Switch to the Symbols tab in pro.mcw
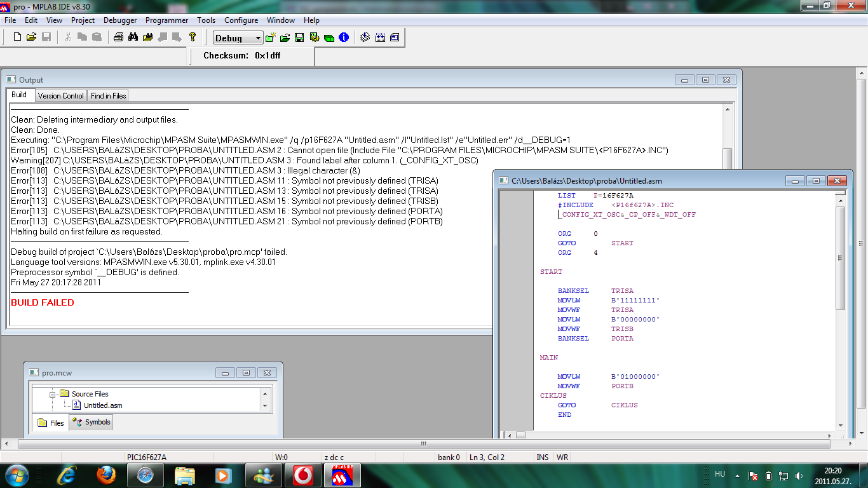This screenshot has width=868, height=488. pyautogui.click(x=92, y=422)
